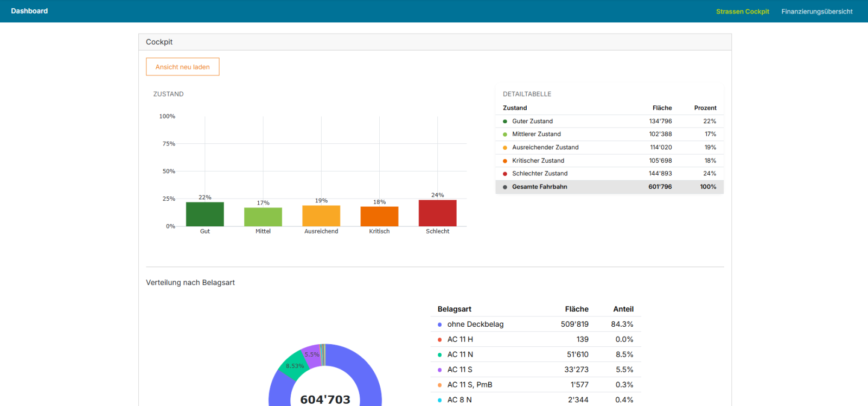Click the red Schlechter Zustand dot
The width and height of the screenshot is (868, 406).
click(x=505, y=174)
